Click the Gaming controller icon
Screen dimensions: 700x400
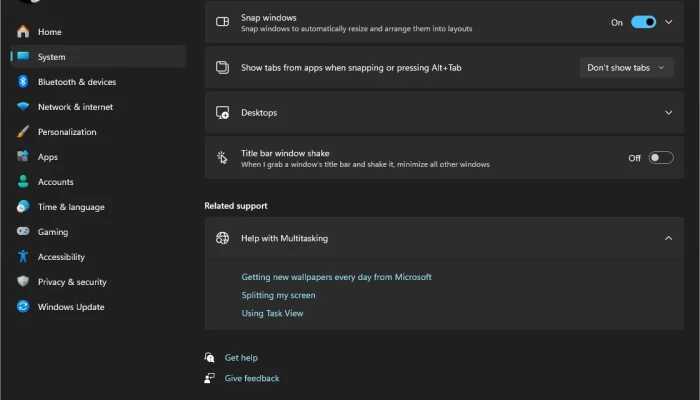pyautogui.click(x=23, y=231)
